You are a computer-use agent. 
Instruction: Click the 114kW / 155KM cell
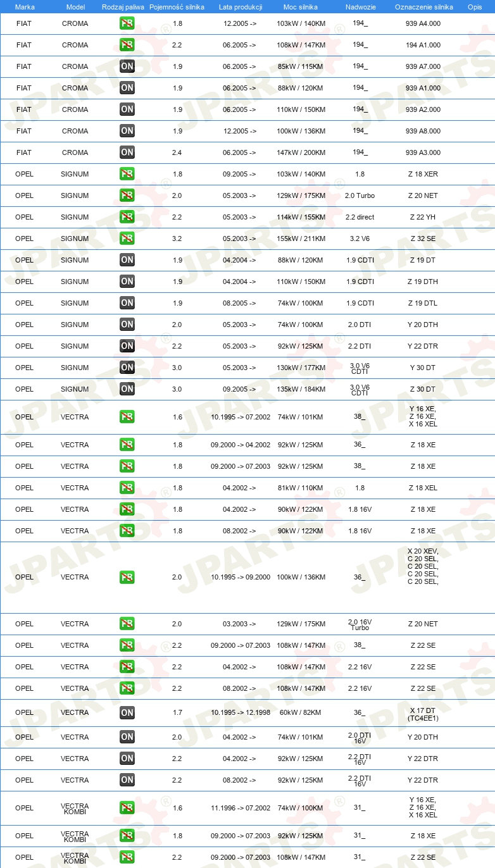tap(301, 217)
